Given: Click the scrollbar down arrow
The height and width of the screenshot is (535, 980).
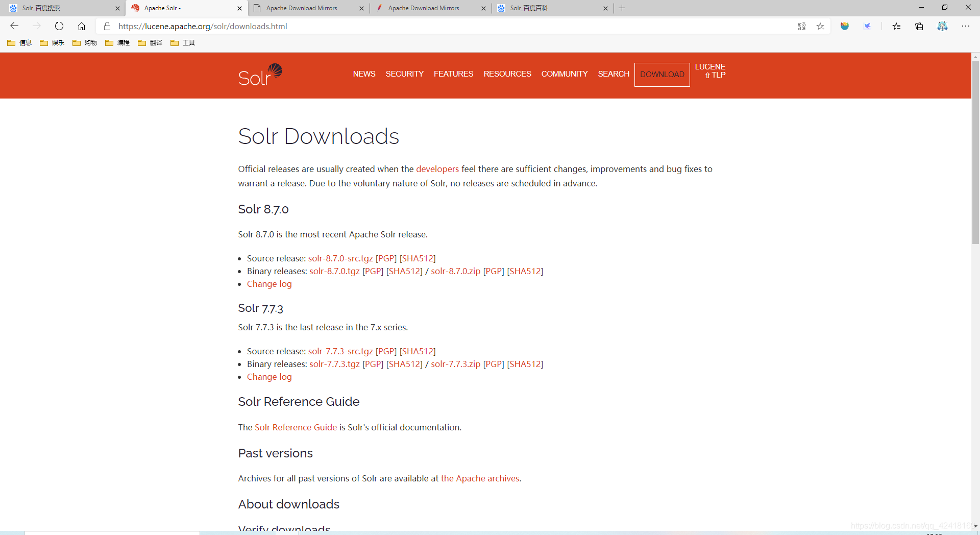Looking at the screenshot, I should [x=975, y=526].
